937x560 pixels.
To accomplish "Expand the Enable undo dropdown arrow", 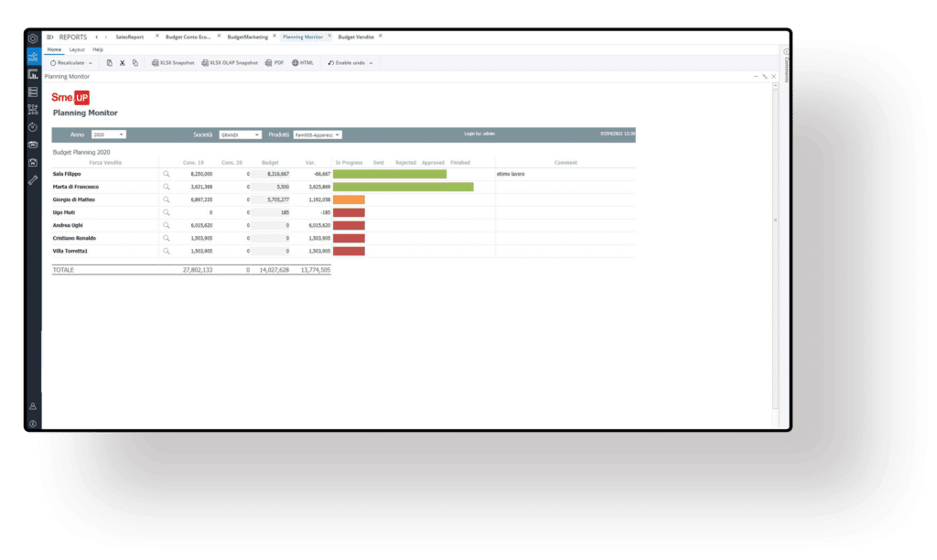I will [371, 63].
